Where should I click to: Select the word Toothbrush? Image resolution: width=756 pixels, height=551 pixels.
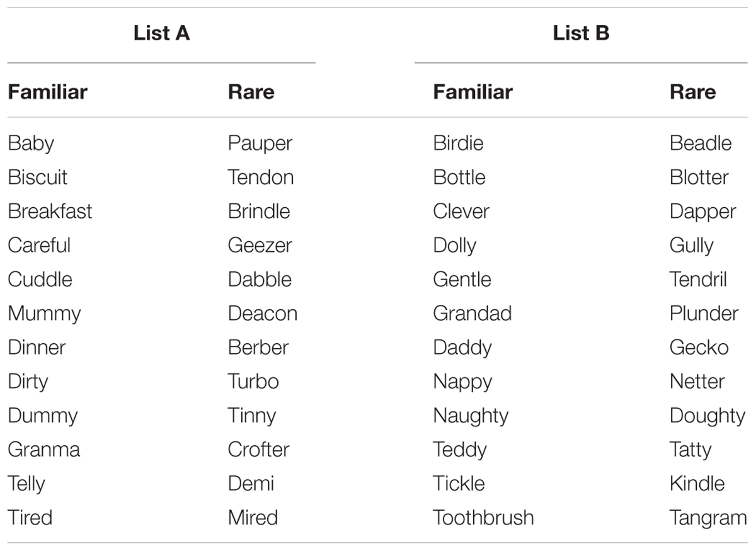pyautogui.click(x=483, y=517)
